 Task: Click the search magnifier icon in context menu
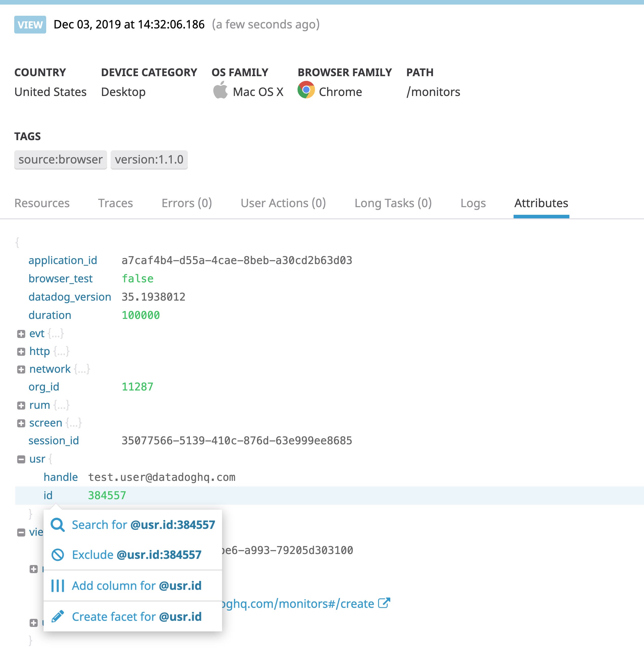click(58, 525)
